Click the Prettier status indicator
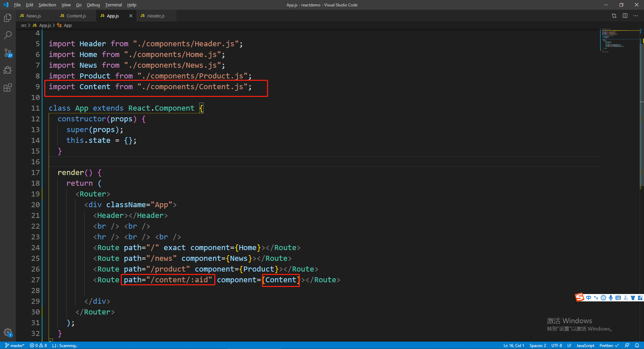 609,345
